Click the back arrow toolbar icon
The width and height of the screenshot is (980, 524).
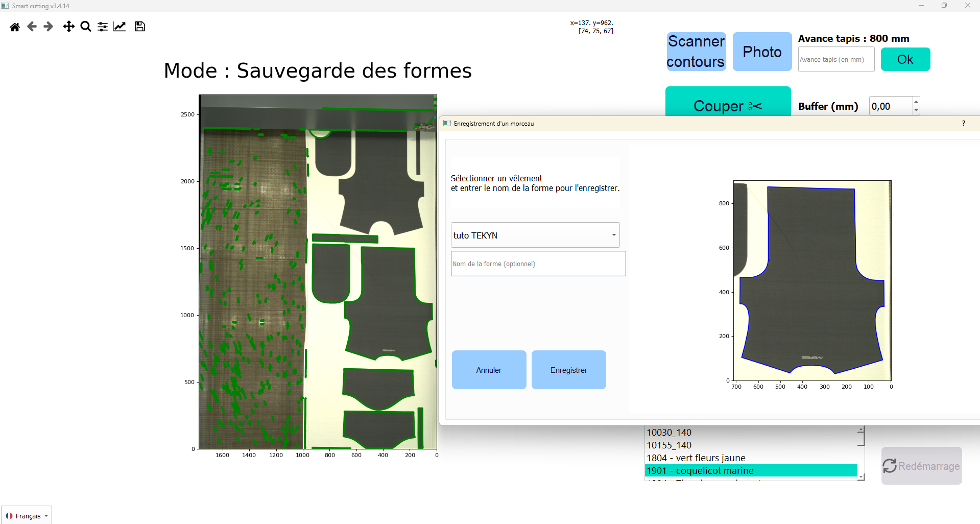point(32,27)
